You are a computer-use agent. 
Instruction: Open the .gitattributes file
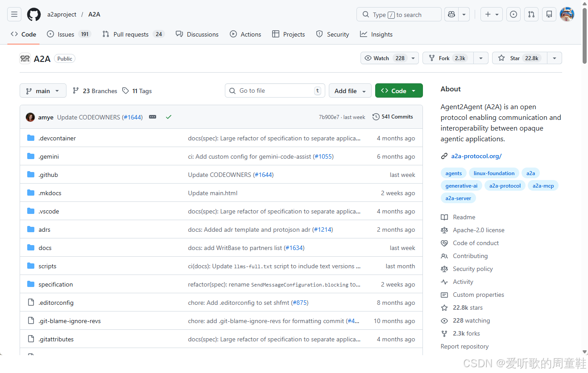[56, 339]
